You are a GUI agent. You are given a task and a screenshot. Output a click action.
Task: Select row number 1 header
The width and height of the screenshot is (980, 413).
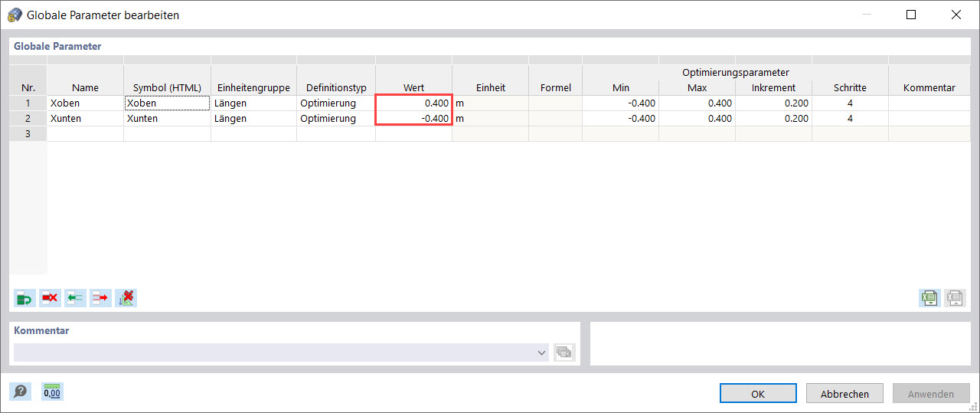(28, 103)
